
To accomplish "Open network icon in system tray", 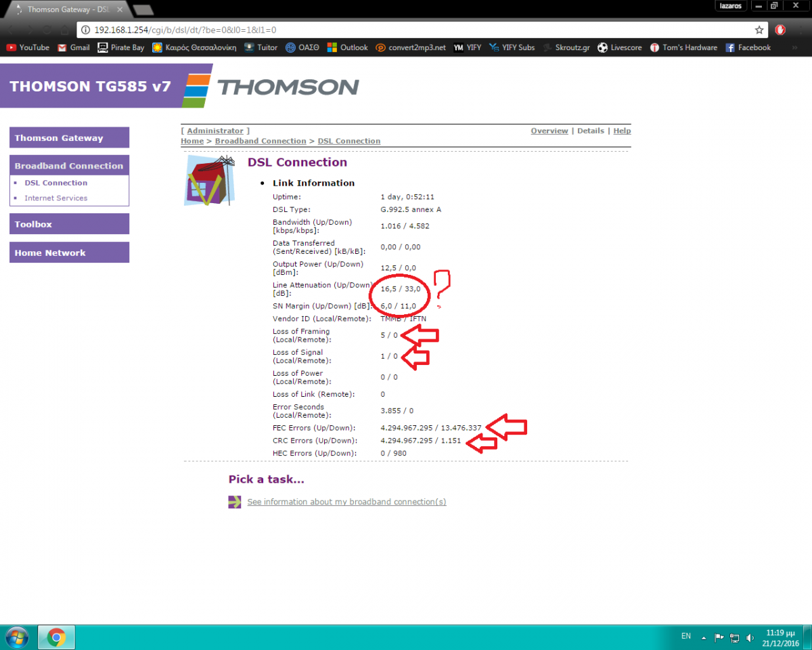I will point(734,637).
